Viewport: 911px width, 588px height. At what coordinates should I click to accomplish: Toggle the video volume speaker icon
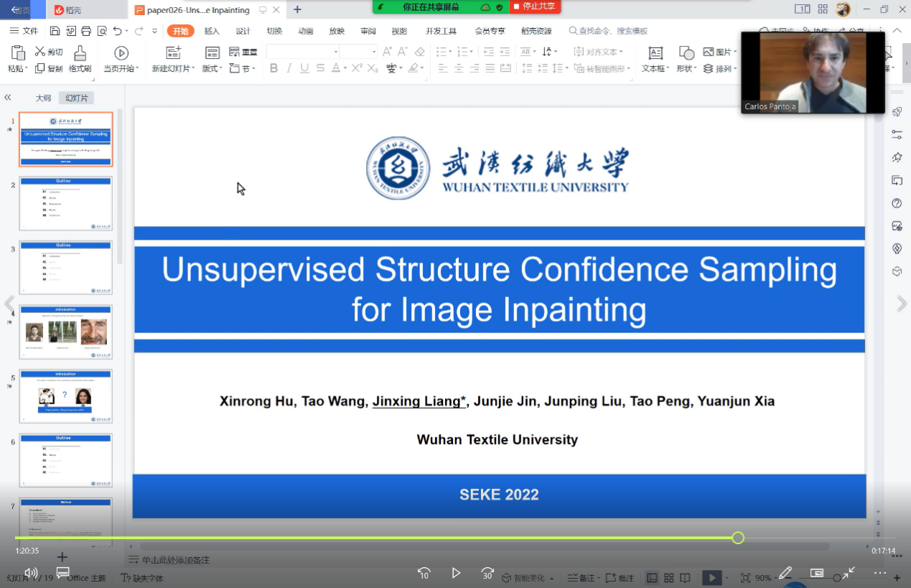point(31,572)
